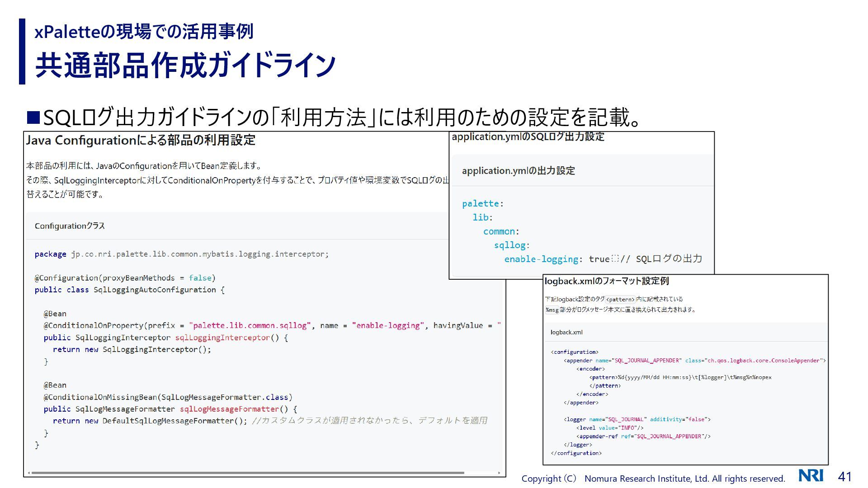
Task: Click the Java Configurationによる部品の利用設定 heading
Action: pos(141,141)
